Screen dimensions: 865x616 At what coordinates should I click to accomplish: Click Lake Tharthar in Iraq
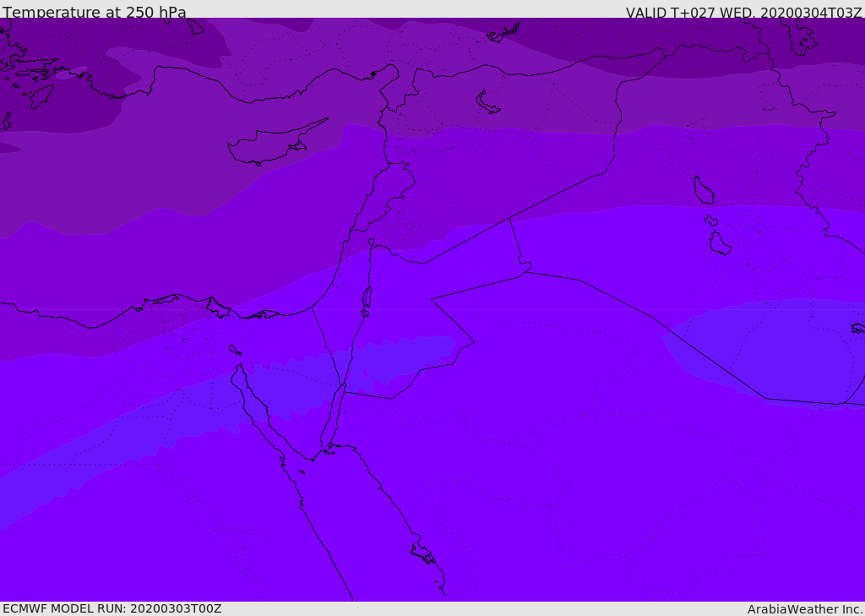[704, 190]
